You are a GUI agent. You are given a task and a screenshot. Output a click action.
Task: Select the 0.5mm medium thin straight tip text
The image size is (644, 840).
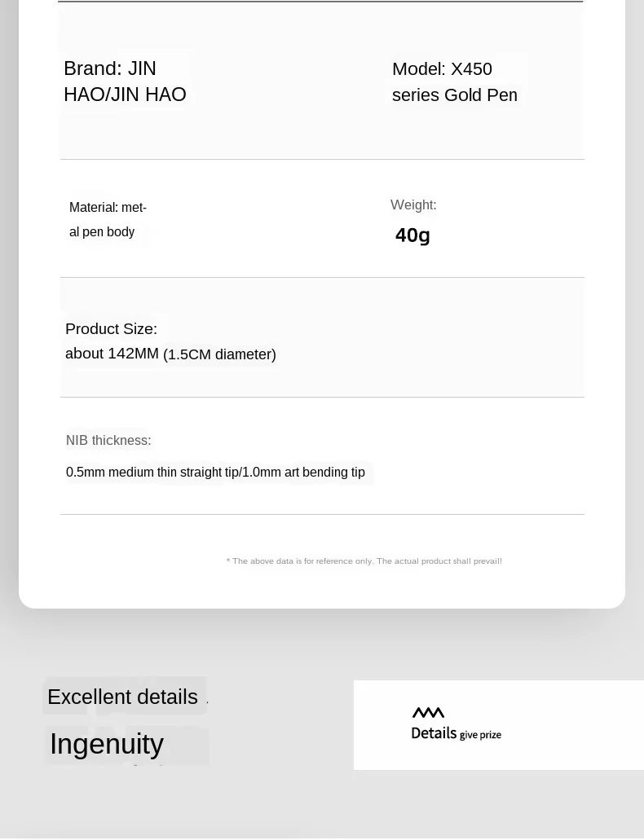point(152,472)
